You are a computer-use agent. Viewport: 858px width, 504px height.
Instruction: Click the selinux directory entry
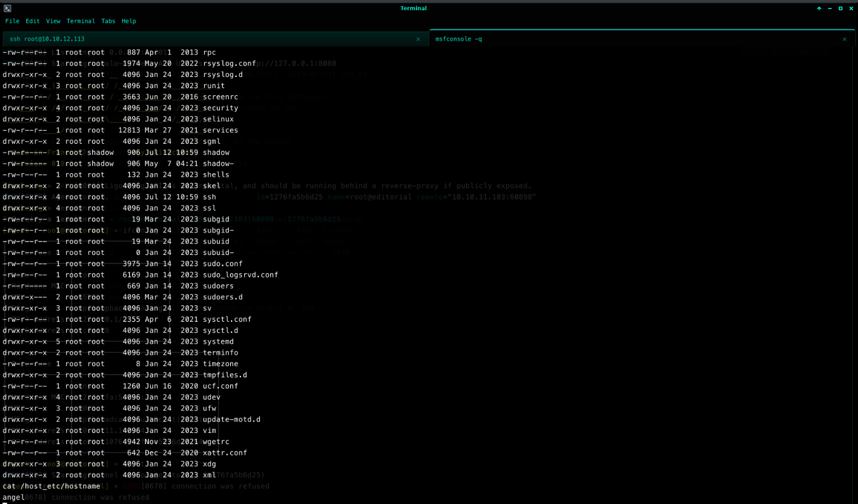pyautogui.click(x=218, y=120)
